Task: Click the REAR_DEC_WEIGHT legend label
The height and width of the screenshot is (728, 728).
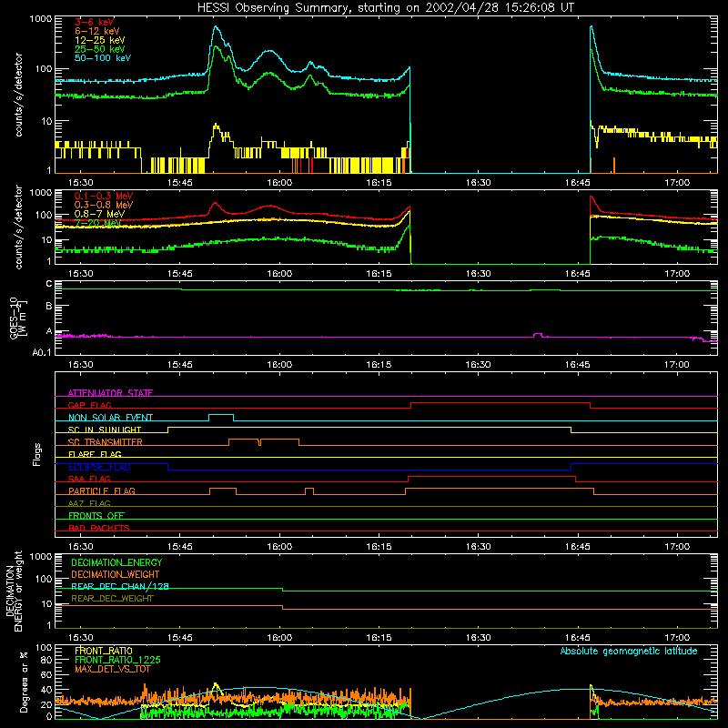Action: click(x=112, y=599)
